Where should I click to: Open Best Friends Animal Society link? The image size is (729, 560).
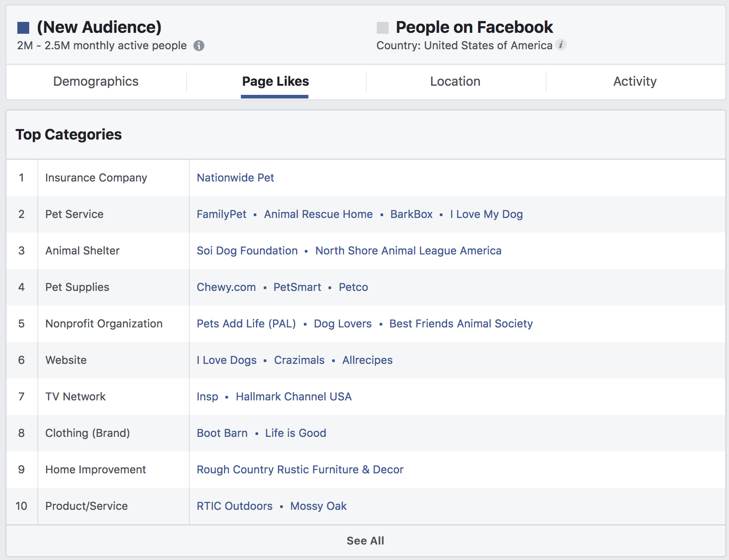click(461, 324)
